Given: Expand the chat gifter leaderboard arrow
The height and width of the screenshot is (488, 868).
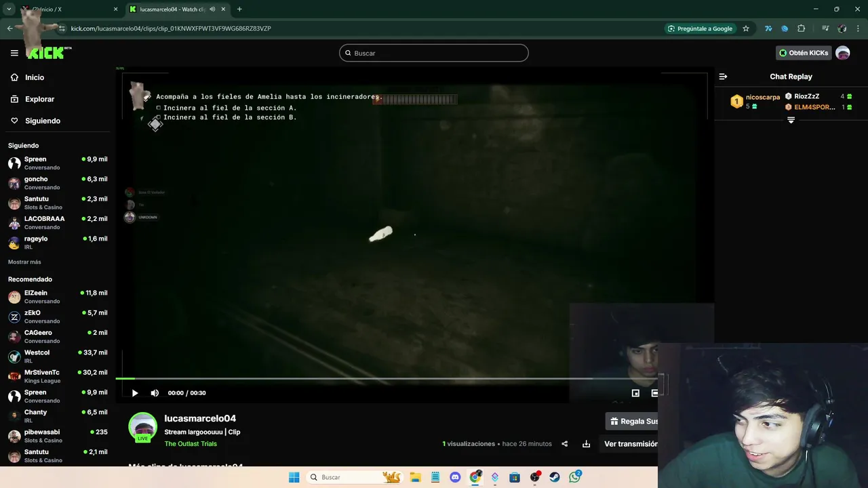Looking at the screenshot, I should click(x=791, y=120).
